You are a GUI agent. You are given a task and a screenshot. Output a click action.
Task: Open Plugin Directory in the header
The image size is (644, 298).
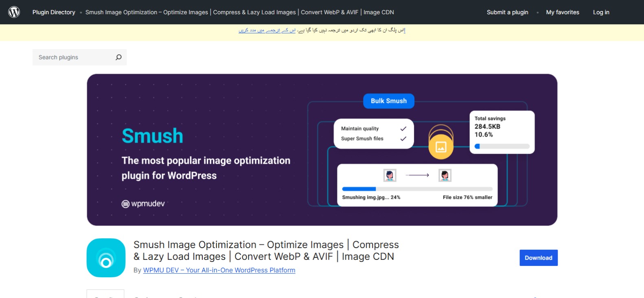(x=54, y=12)
